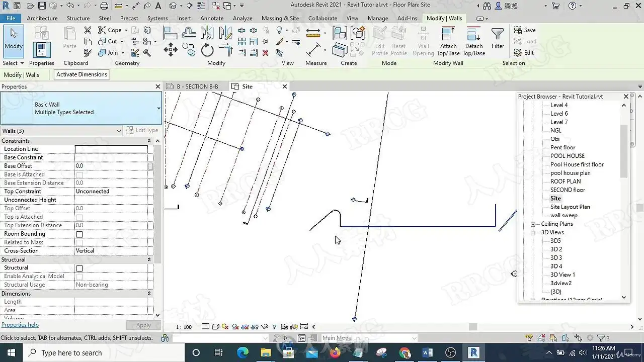Click the drawing area horizontal scrollbar thumb
The image size is (644, 362).
(x=473, y=327)
